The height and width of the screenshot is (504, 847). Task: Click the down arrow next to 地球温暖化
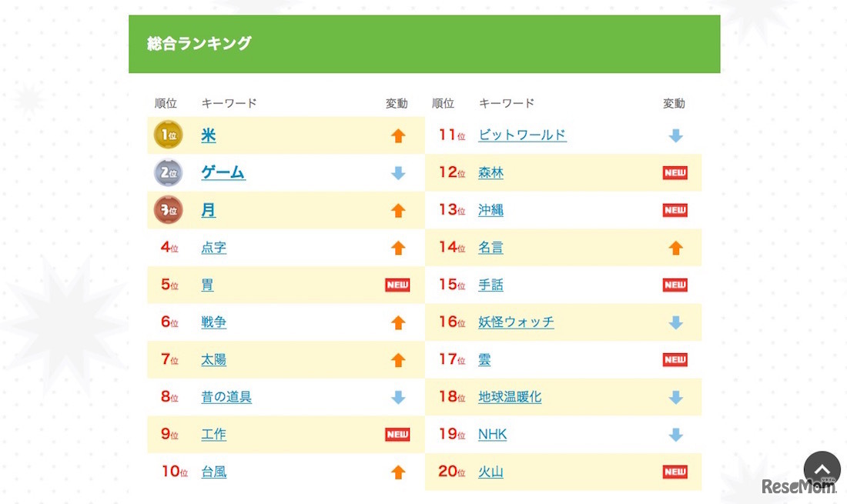(675, 397)
